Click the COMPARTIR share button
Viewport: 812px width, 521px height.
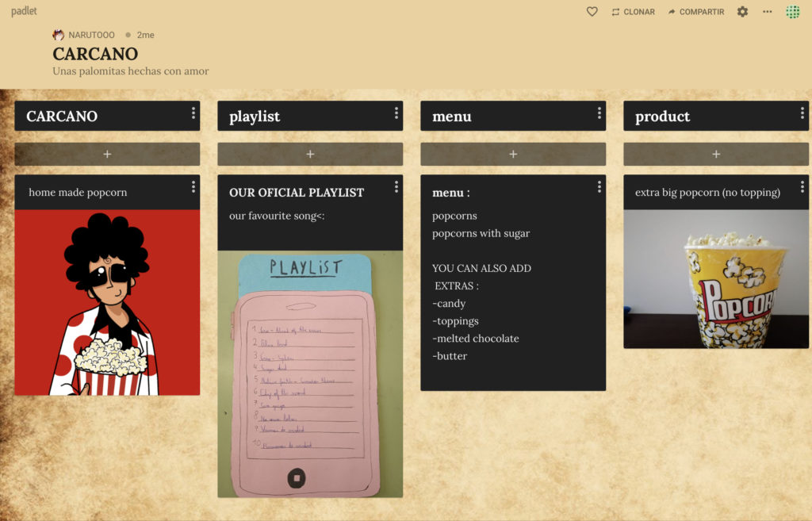tap(695, 12)
